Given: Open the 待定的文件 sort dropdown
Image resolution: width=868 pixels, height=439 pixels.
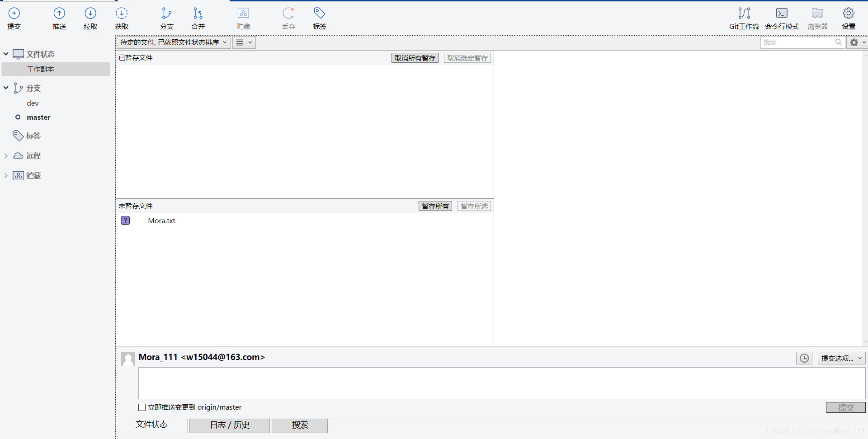Looking at the screenshot, I should click(x=174, y=42).
